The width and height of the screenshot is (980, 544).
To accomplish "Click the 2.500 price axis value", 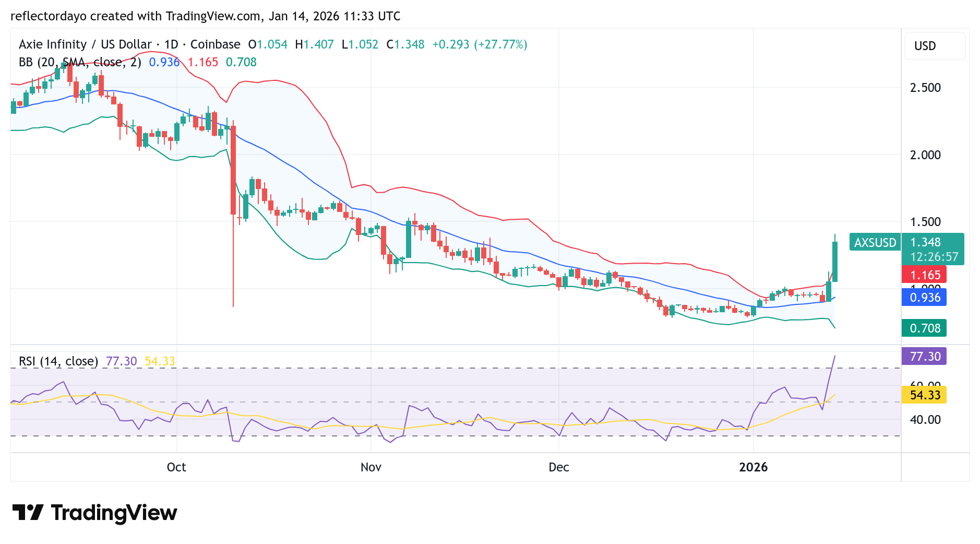I will tap(925, 88).
